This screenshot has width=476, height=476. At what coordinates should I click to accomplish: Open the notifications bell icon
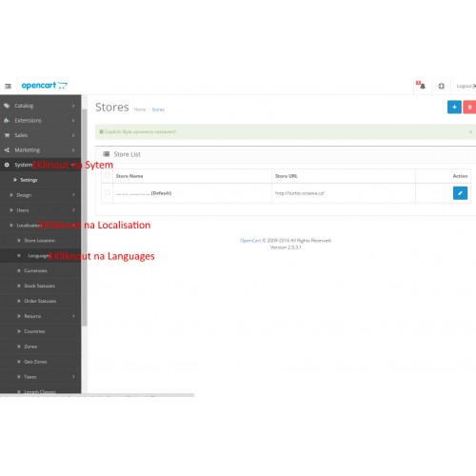(423, 86)
